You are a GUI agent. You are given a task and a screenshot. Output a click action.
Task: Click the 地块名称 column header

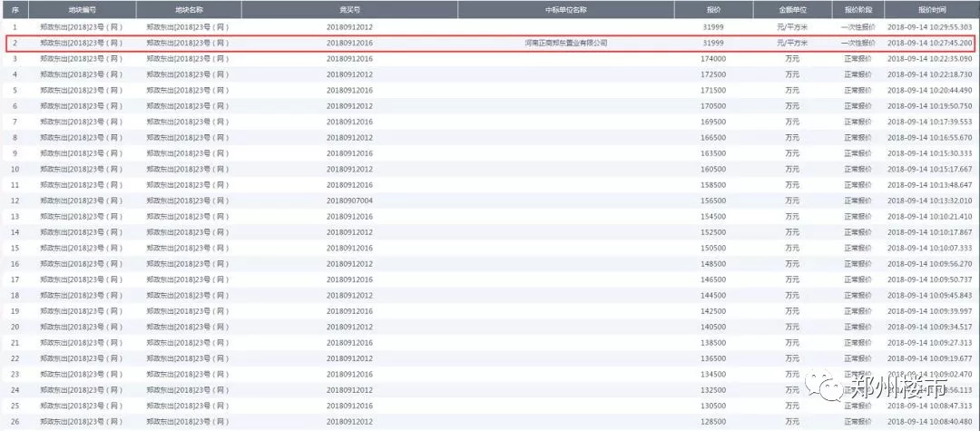coord(188,10)
